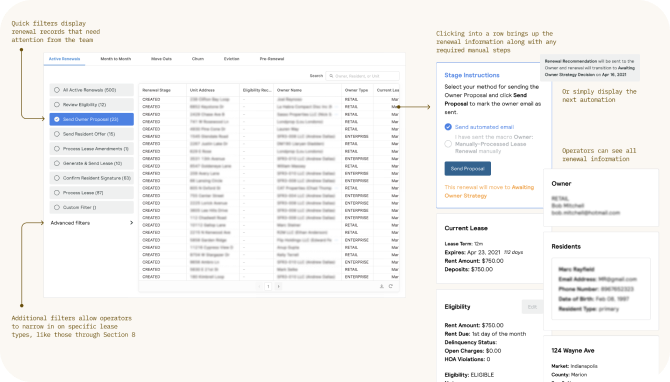Choose manually-processed lease renewal option
Screen dimensions: 670x382
448,144
